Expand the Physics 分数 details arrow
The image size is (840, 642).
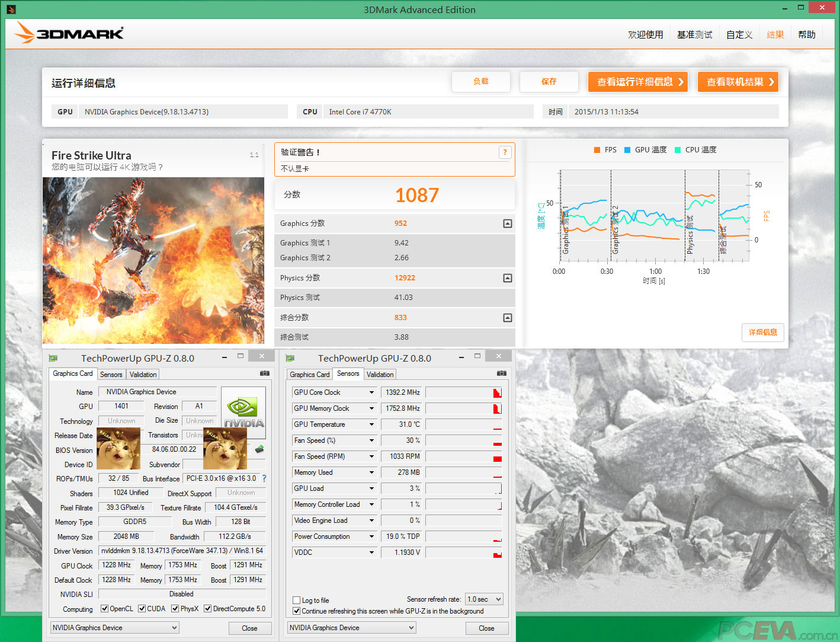pyautogui.click(x=507, y=277)
